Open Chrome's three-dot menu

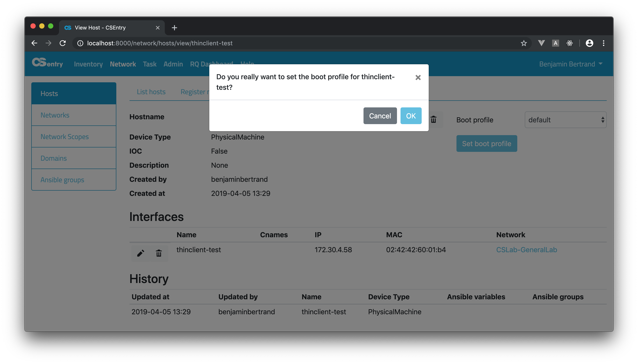(x=603, y=43)
